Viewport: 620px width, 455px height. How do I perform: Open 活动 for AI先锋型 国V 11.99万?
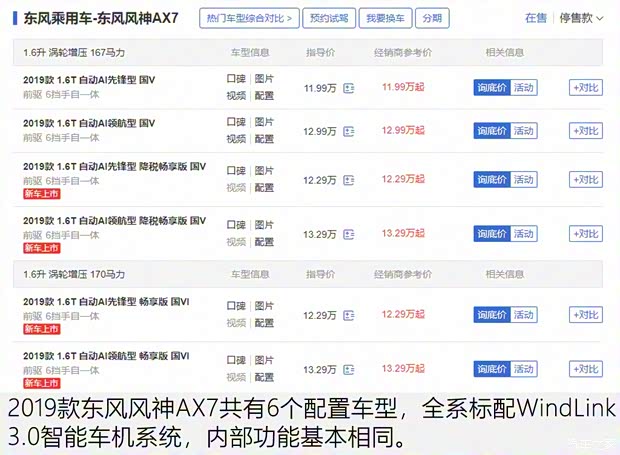[x=524, y=88]
